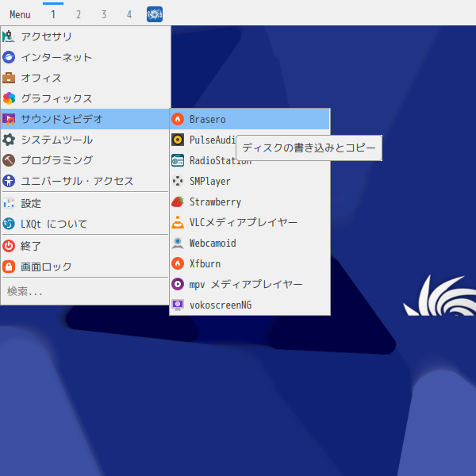476x476 pixels.
Task: Open the アクセサリ submenu
Action: click(x=85, y=36)
